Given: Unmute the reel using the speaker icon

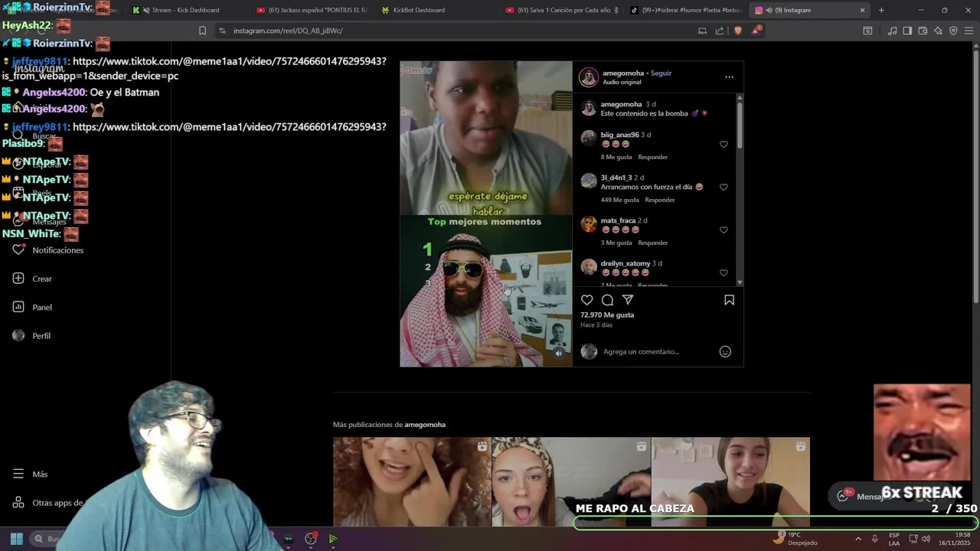Looking at the screenshot, I should pos(558,354).
